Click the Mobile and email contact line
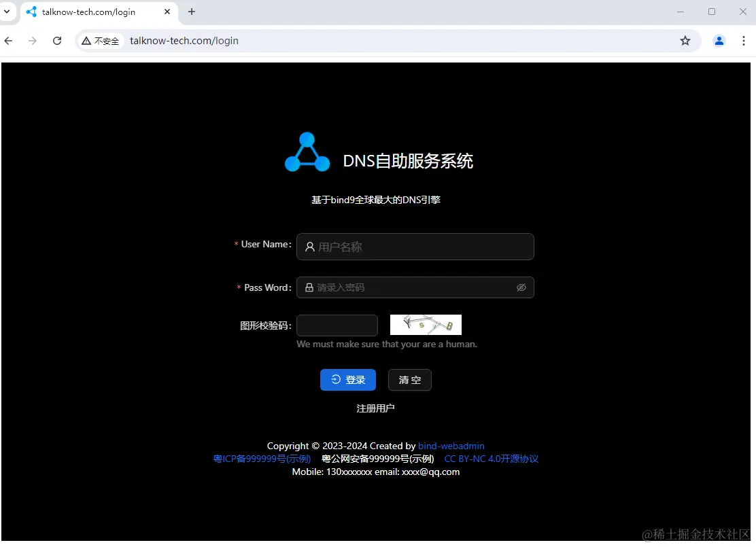 click(x=376, y=472)
